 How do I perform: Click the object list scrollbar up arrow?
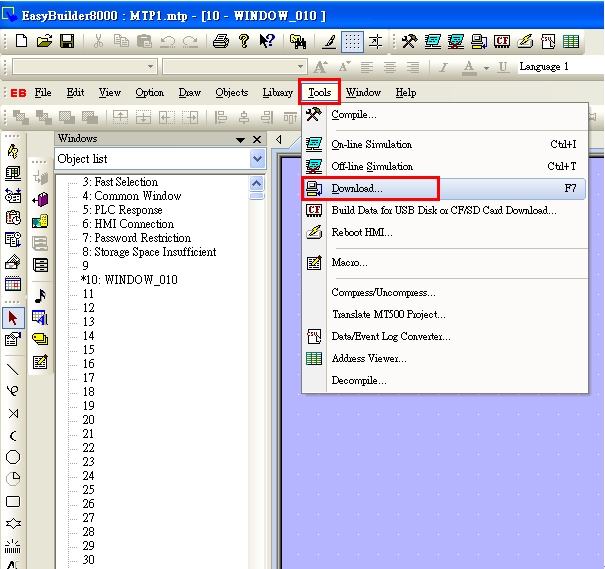257,183
